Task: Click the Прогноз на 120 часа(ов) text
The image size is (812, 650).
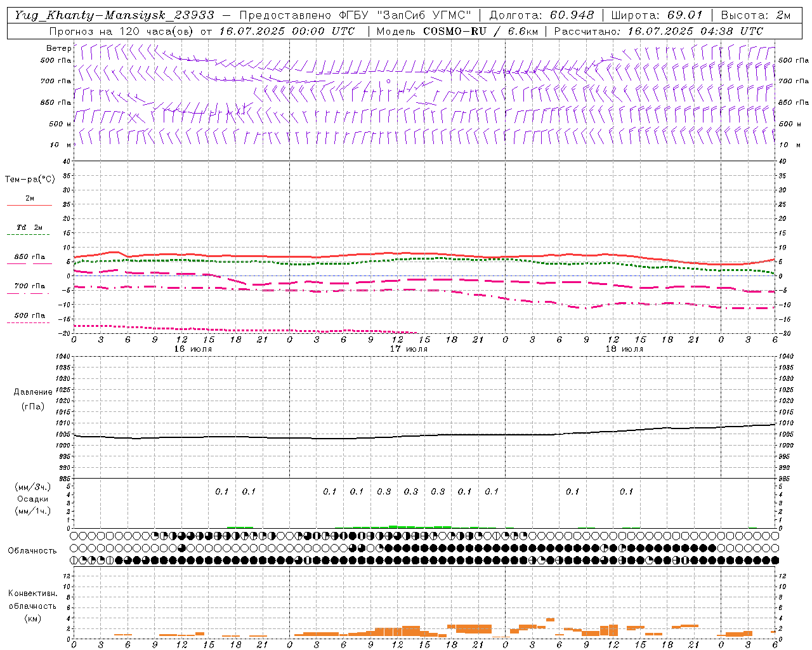Action: (x=122, y=31)
